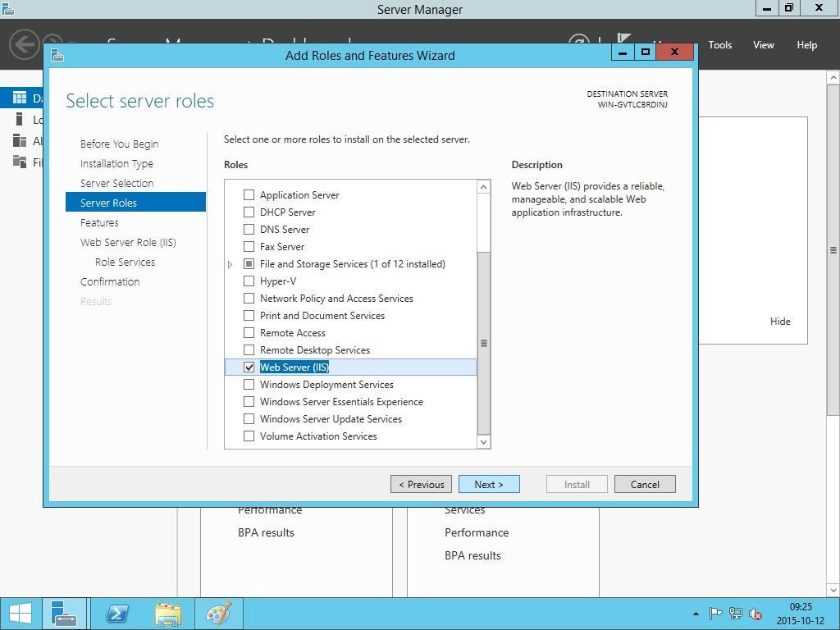Image resolution: width=840 pixels, height=630 pixels.
Task: Tick the Remote Access checkbox
Action: [249, 333]
